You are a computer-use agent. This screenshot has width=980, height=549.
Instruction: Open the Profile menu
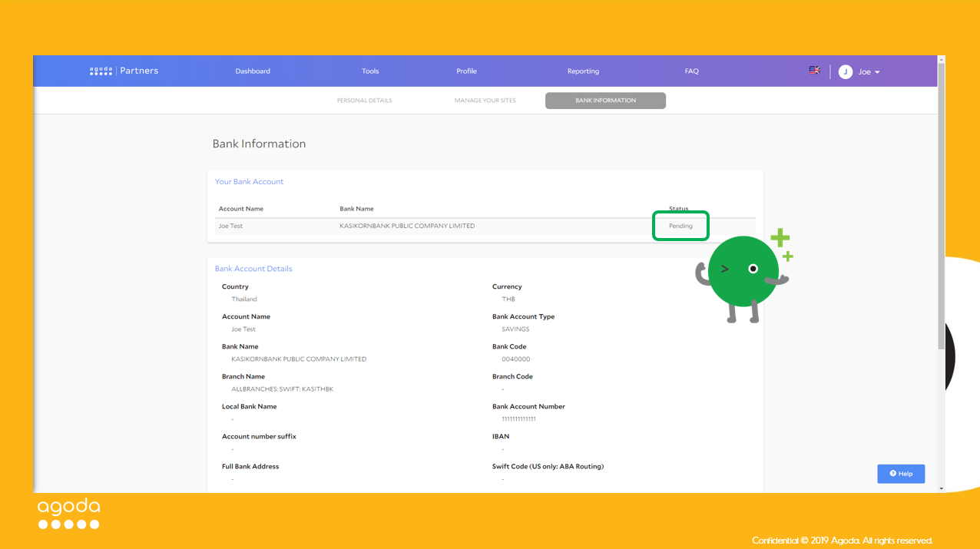(466, 71)
